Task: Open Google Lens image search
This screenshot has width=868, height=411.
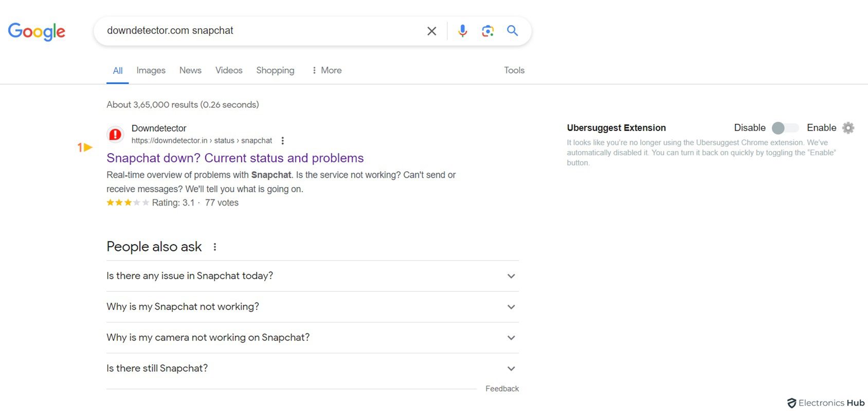Action: (487, 31)
